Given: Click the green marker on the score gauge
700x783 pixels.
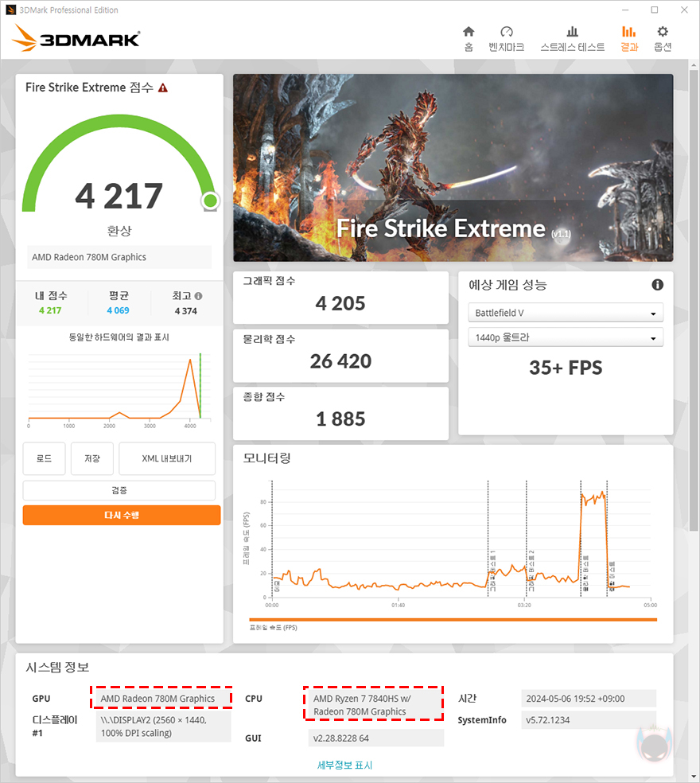Looking at the screenshot, I should [210, 201].
